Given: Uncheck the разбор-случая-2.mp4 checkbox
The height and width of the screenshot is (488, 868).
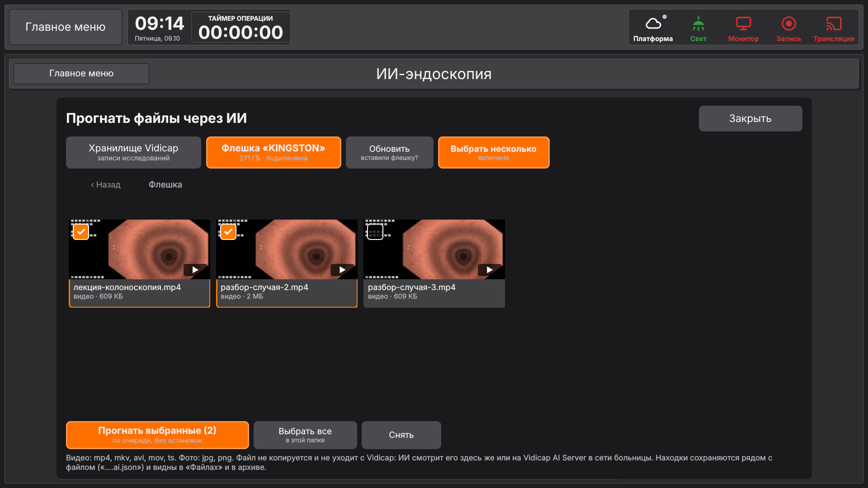Looking at the screenshot, I should pyautogui.click(x=228, y=232).
